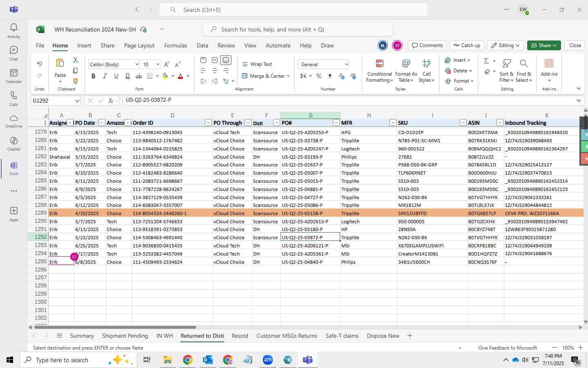This screenshot has width=588, height=368.
Task: Toggle Middle Align for cells
Action: (214, 60)
